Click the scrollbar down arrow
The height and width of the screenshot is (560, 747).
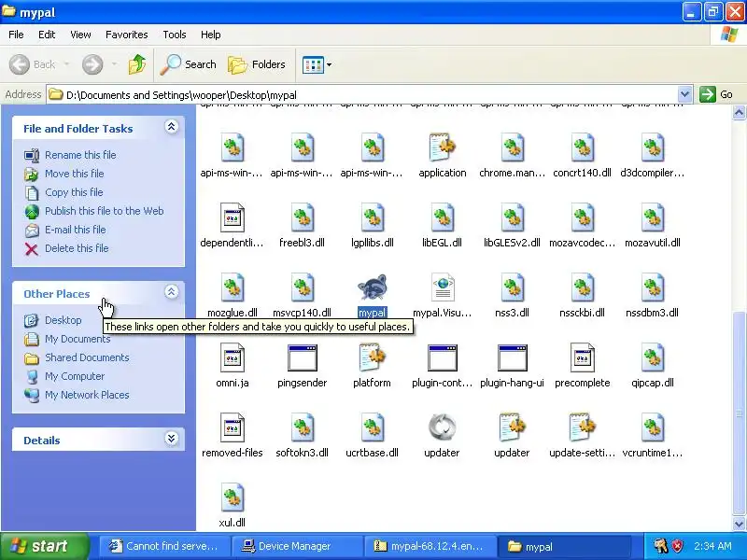point(739,524)
